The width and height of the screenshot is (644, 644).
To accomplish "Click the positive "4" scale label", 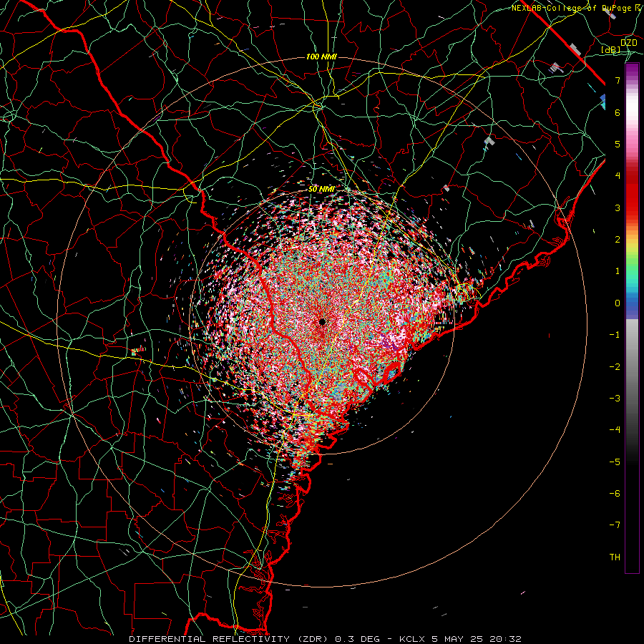I will 618,176.
